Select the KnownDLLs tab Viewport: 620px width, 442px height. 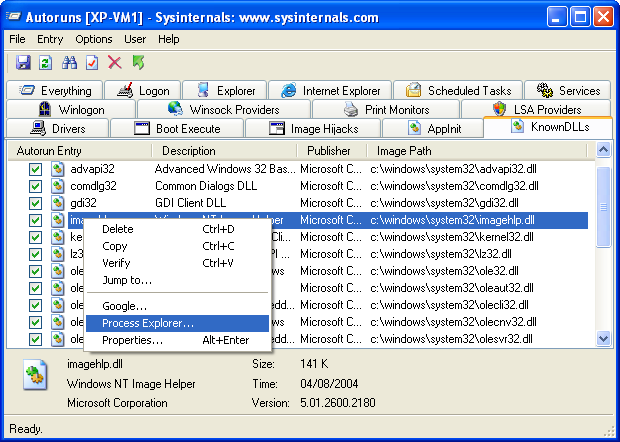click(548, 127)
